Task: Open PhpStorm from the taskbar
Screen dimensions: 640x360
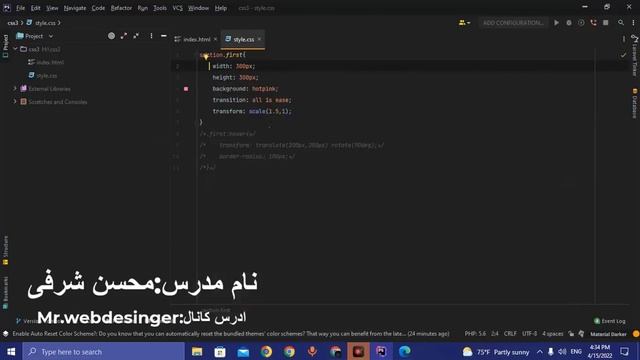Action: click(x=381, y=351)
